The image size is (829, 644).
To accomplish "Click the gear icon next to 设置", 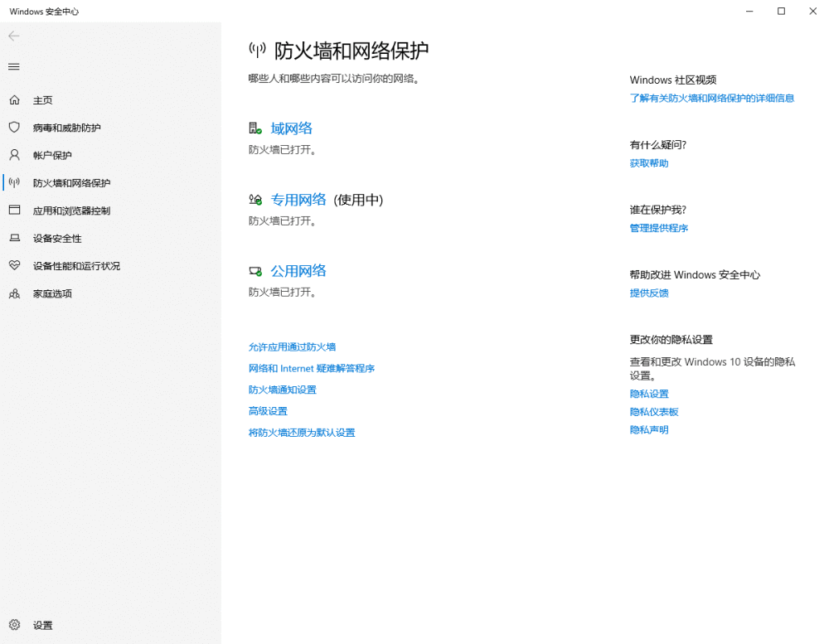I will [15, 625].
